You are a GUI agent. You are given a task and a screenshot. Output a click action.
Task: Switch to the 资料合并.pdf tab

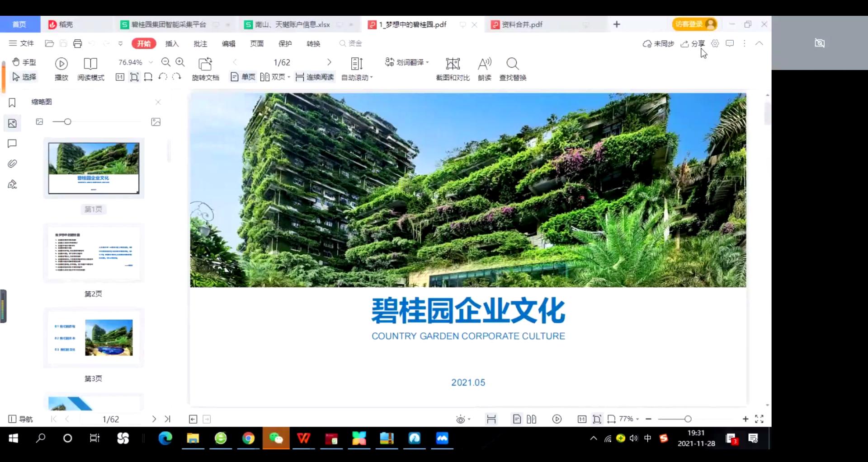522,24
